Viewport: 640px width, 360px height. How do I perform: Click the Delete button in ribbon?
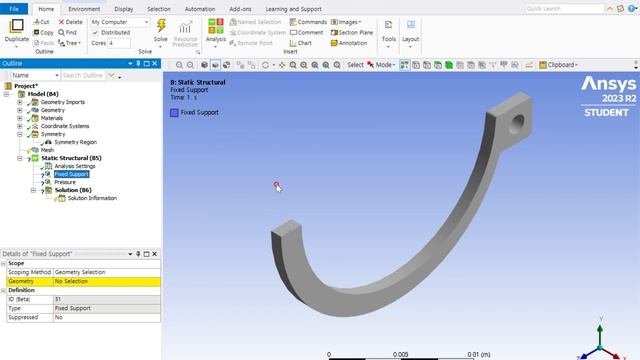pyautogui.click(x=70, y=22)
